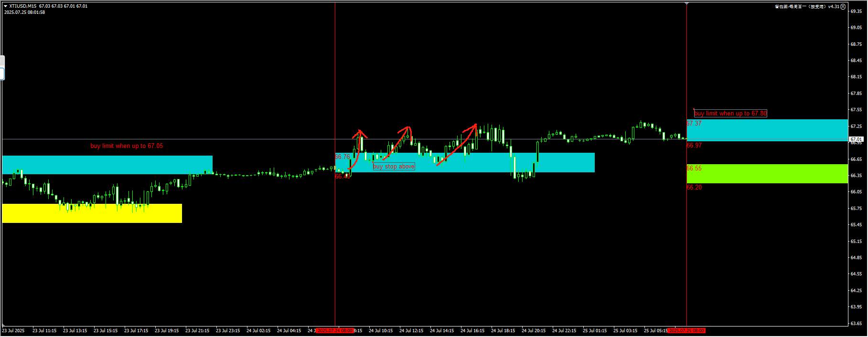
Task: Click the gray chart shift triangle marker
Action: [686, 4]
